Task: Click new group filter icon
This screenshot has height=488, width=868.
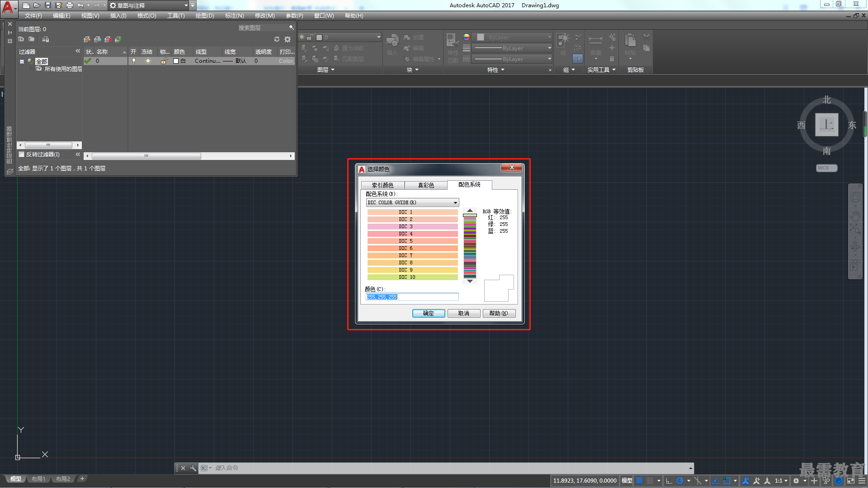Action: pyautogui.click(x=32, y=39)
